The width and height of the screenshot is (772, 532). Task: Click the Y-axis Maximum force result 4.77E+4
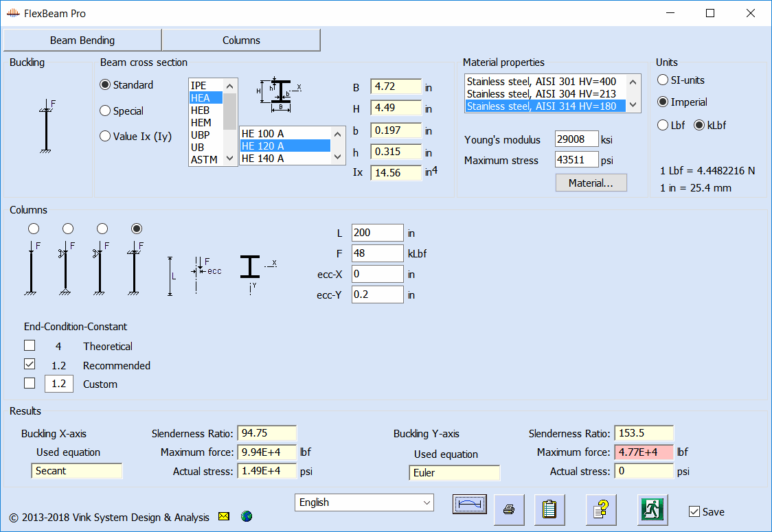tap(644, 452)
